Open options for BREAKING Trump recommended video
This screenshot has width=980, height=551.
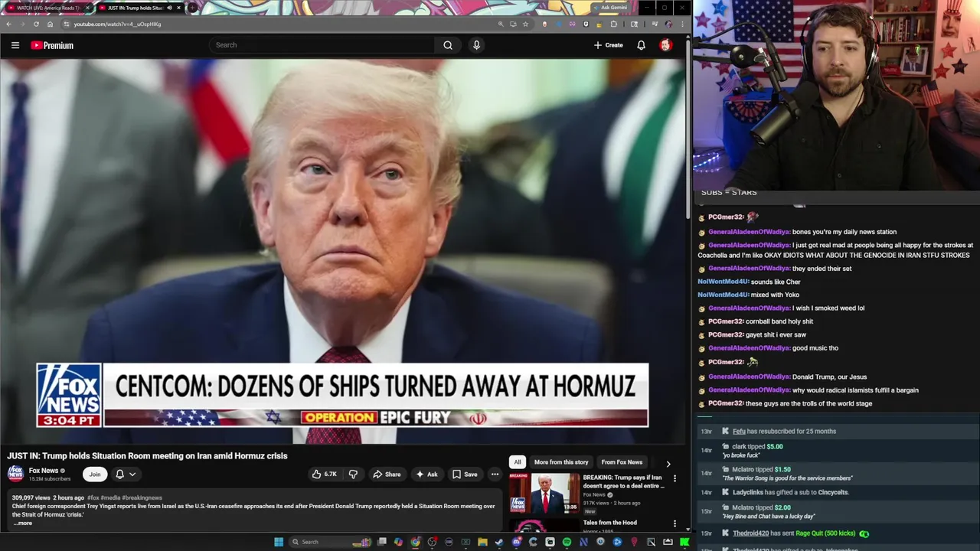click(x=675, y=478)
